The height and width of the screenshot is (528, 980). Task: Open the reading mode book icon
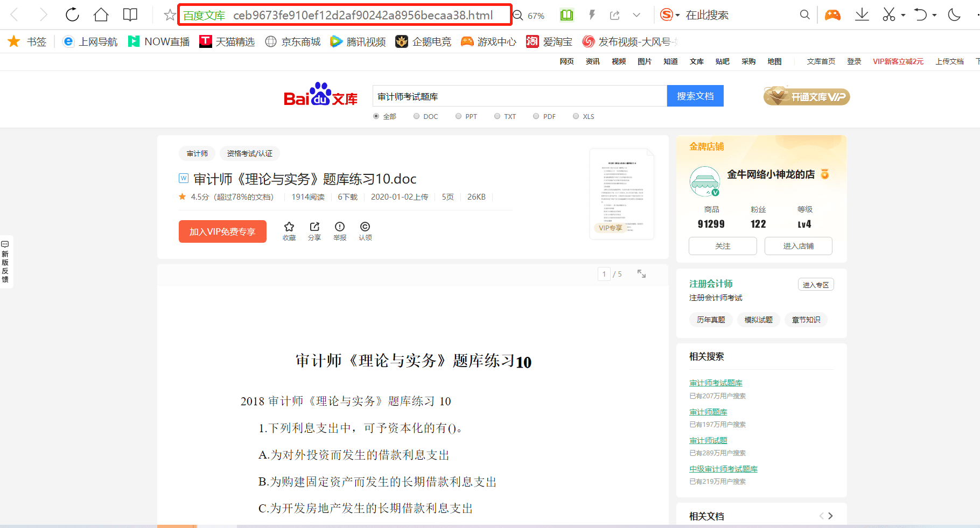point(130,15)
